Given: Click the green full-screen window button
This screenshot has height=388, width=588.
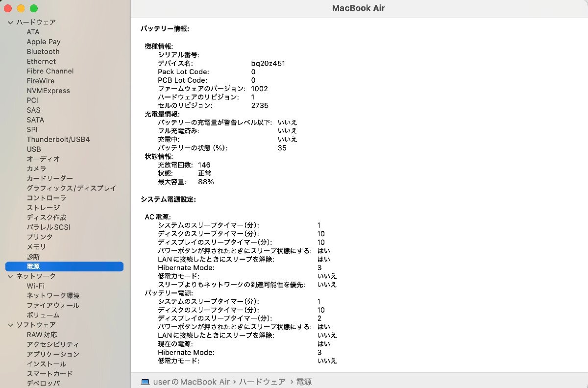Looking at the screenshot, I should (34, 8).
